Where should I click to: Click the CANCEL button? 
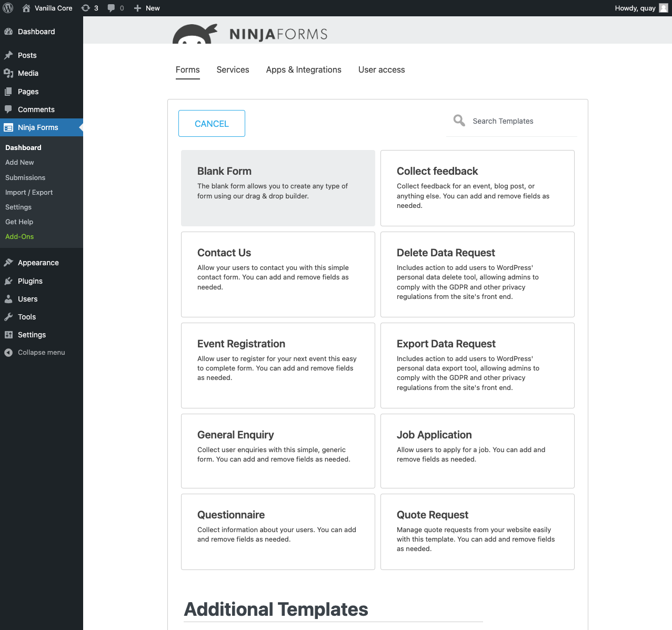point(211,123)
